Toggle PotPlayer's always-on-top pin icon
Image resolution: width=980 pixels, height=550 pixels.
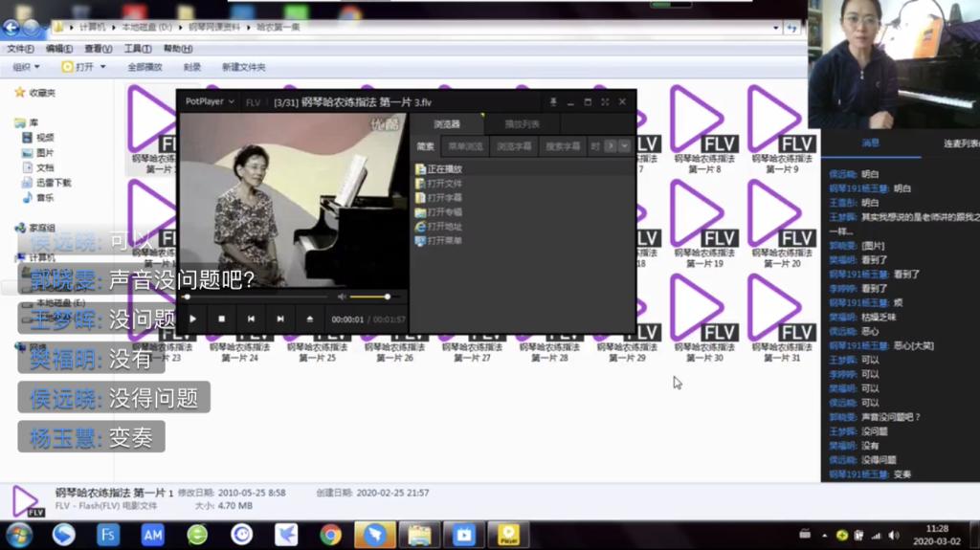click(553, 101)
